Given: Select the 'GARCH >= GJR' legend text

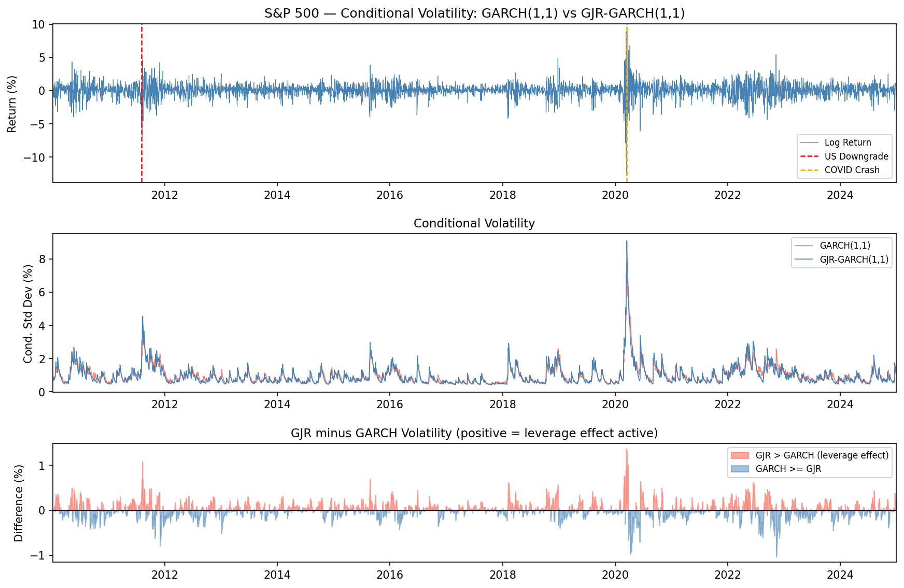Looking at the screenshot, I should [788, 469].
